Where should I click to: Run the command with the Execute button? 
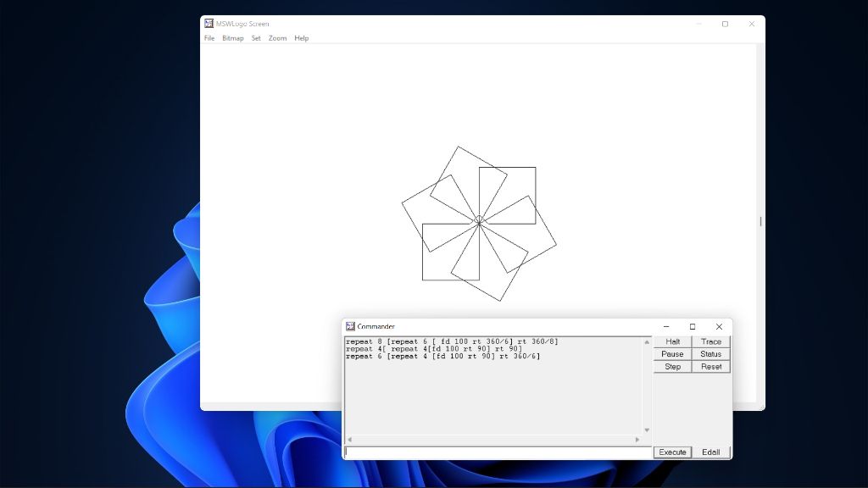click(672, 452)
